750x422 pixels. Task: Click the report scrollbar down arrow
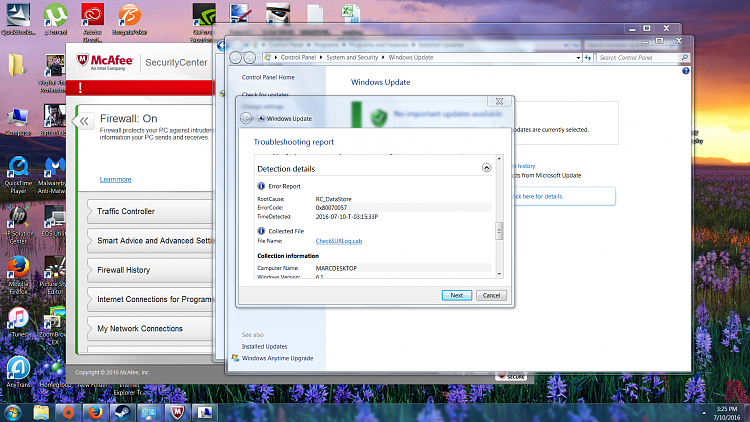(x=499, y=274)
